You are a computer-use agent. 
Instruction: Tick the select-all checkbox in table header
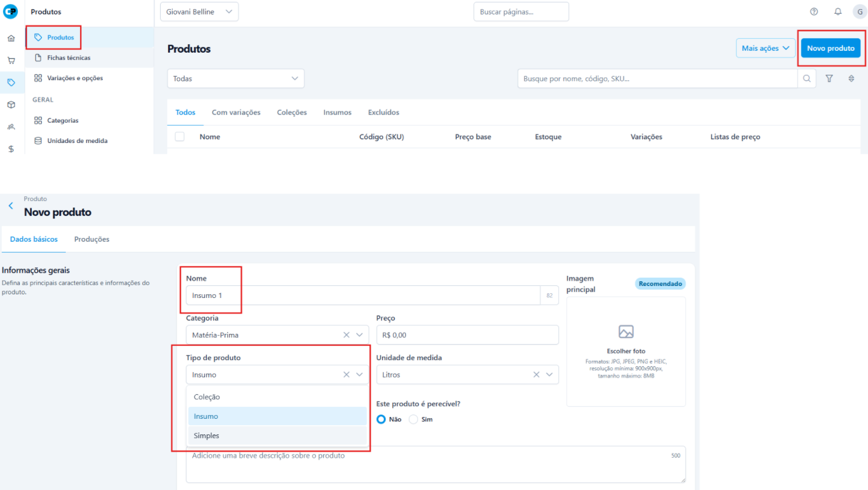click(x=179, y=136)
